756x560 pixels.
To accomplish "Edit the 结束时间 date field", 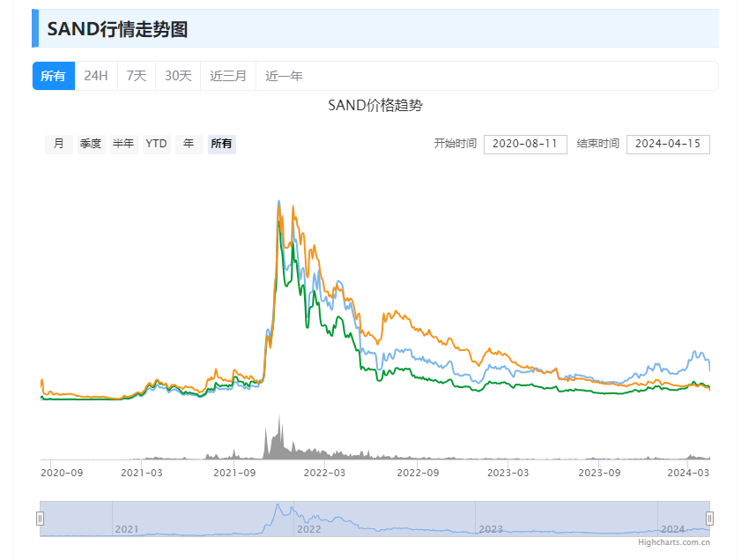I will click(668, 144).
